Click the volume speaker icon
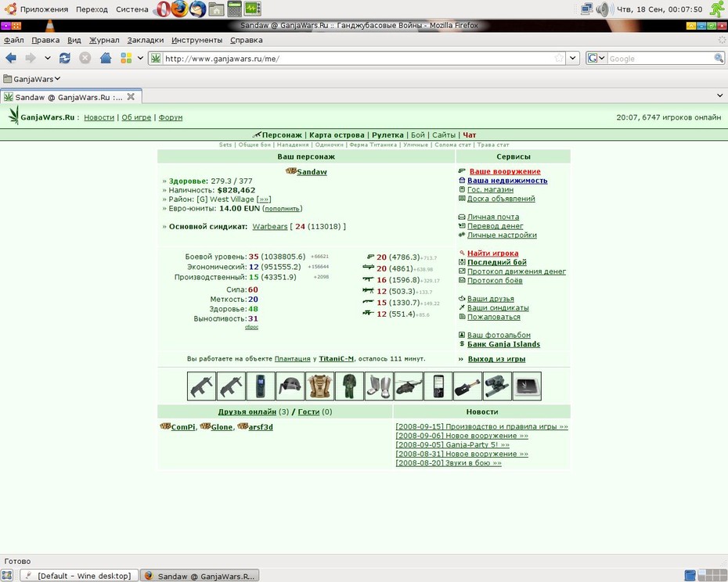Viewport: 728px width, 582px height. pyautogui.click(x=604, y=9)
